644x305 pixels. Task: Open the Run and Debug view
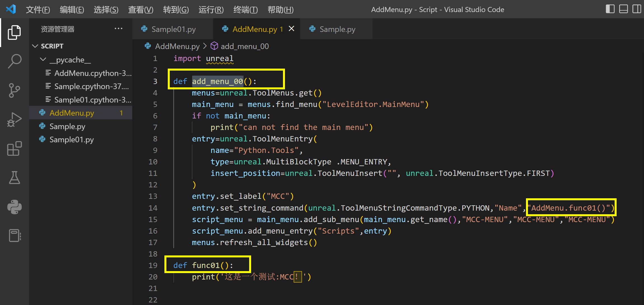pyautogui.click(x=14, y=120)
